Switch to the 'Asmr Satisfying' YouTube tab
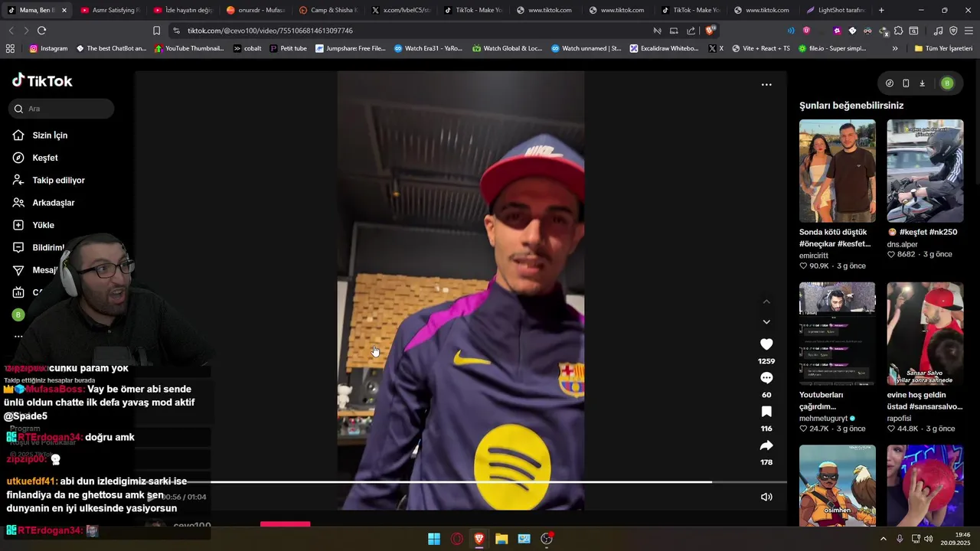The image size is (980, 551). pos(109,10)
